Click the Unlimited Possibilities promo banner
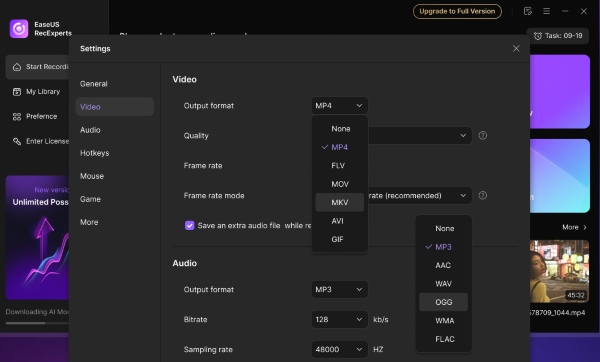 pyautogui.click(x=38, y=237)
